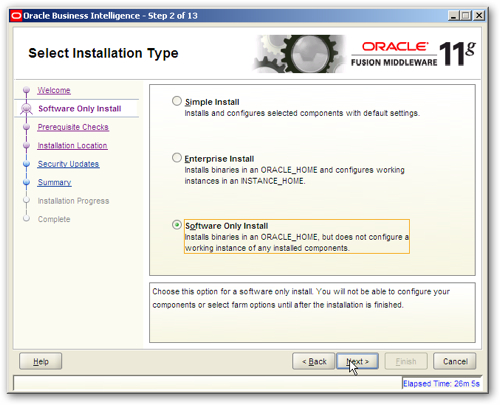Screen dimensions: 500x405
Task: Click the Elapsed Time status text
Action: coord(441,384)
